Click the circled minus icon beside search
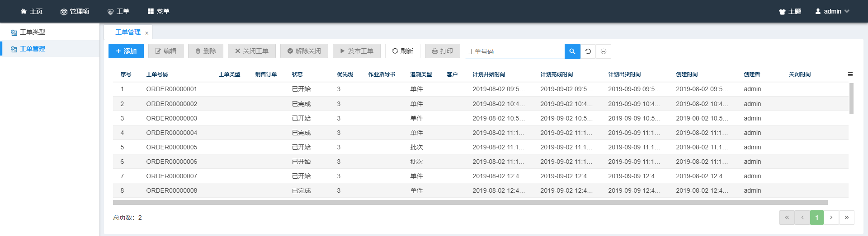This screenshot has height=236, width=868. [604, 51]
